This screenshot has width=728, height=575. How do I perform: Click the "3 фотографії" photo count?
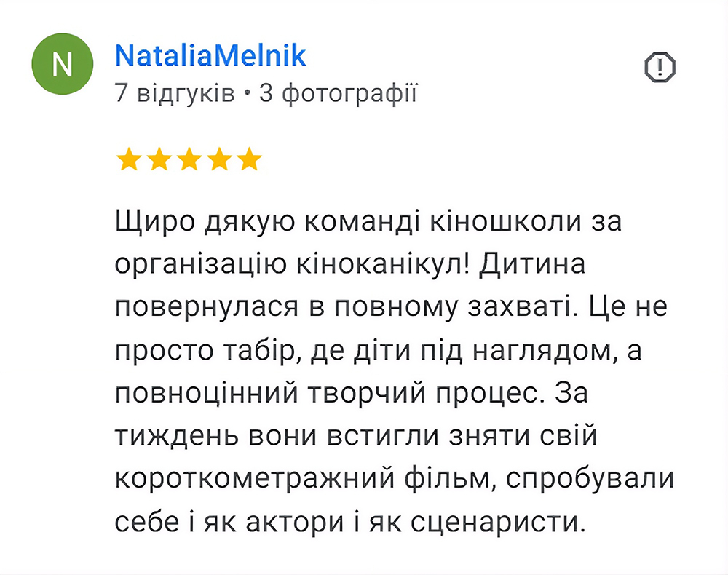pos(339,93)
